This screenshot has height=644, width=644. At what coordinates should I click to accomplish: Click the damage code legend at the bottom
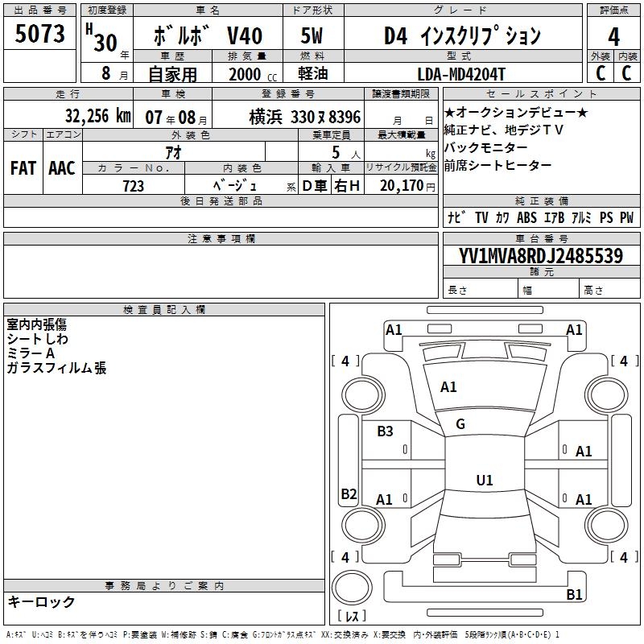[283, 634]
